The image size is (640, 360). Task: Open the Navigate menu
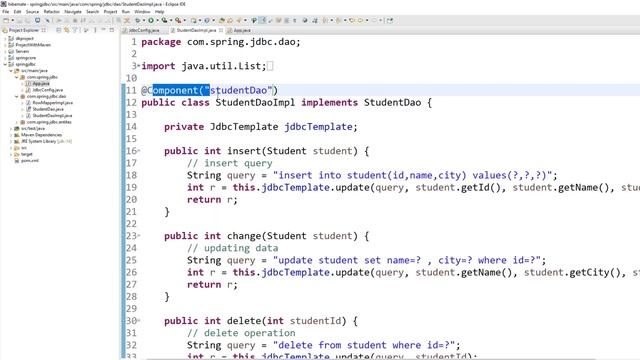pos(73,11)
